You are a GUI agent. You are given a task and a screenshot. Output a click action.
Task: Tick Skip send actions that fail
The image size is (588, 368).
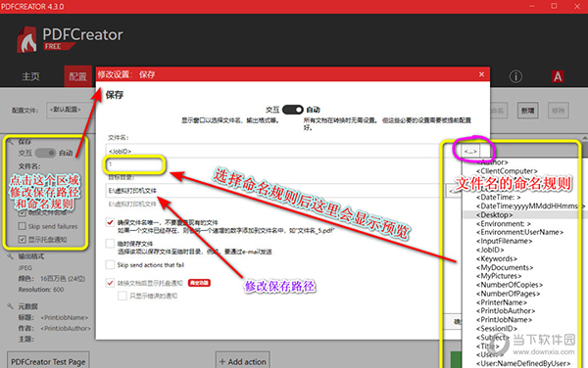(110, 265)
